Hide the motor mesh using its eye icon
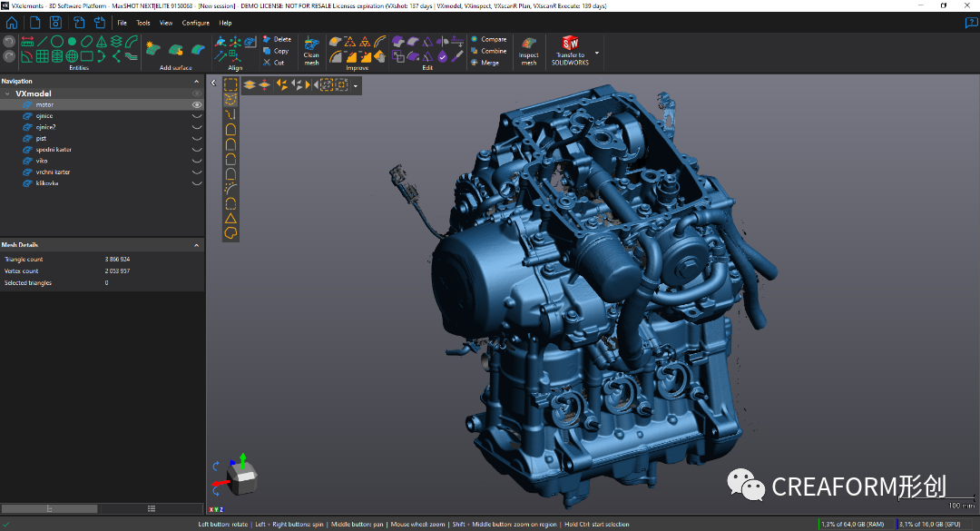 [x=196, y=105]
